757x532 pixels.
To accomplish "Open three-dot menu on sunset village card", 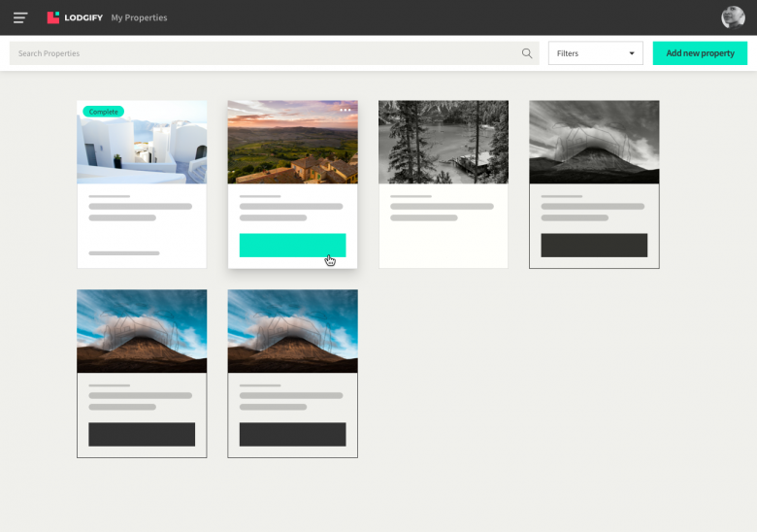I will click(x=346, y=110).
